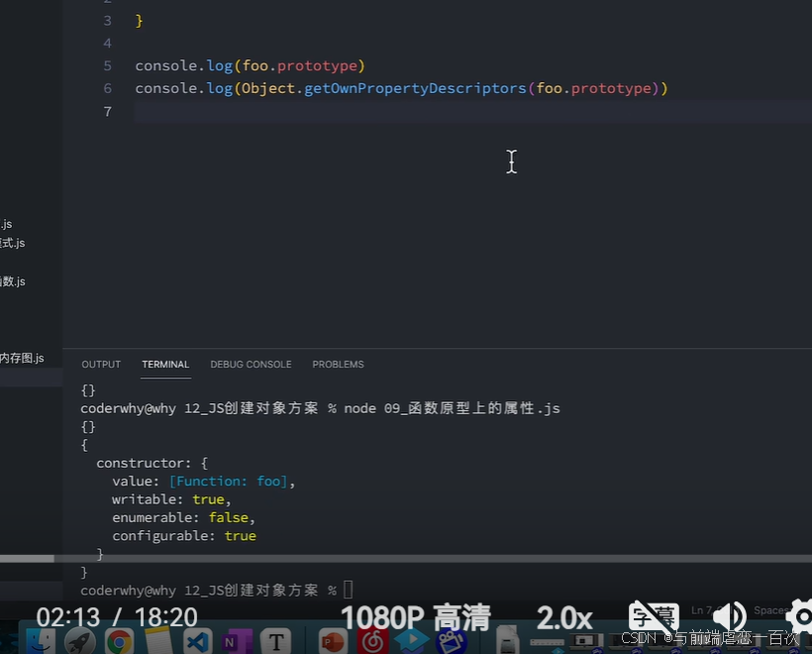This screenshot has width=812, height=654.
Task: Open NetEase Cloud Music red icon
Action: coord(372,642)
